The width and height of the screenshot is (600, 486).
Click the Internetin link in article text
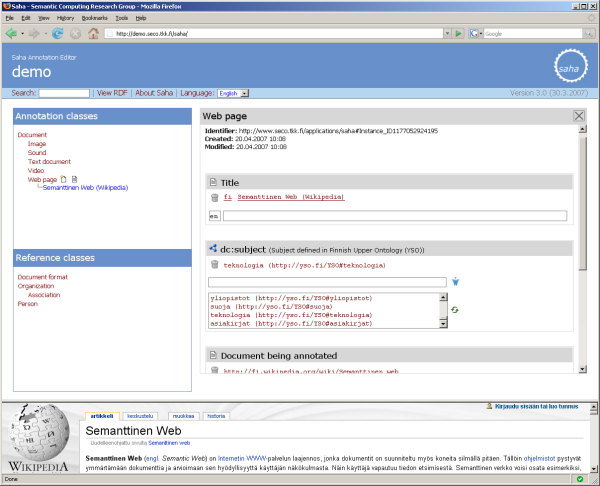(231, 458)
